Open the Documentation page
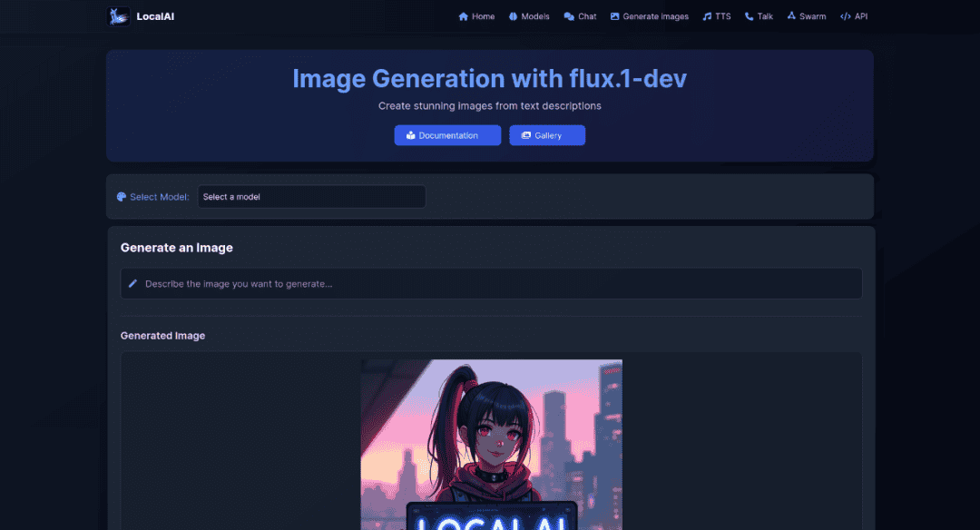Screen dimensions: 980x530 [x=447, y=134]
